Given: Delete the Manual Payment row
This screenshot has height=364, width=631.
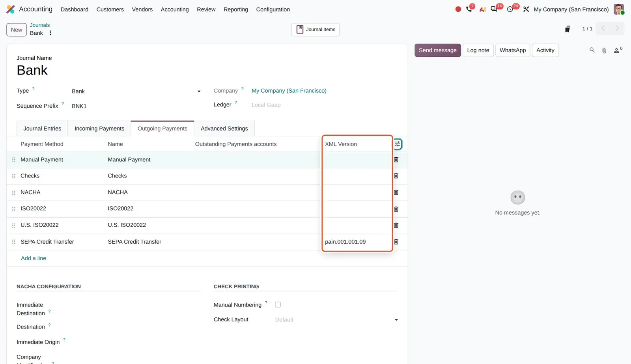Looking at the screenshot, I should 396,160.
